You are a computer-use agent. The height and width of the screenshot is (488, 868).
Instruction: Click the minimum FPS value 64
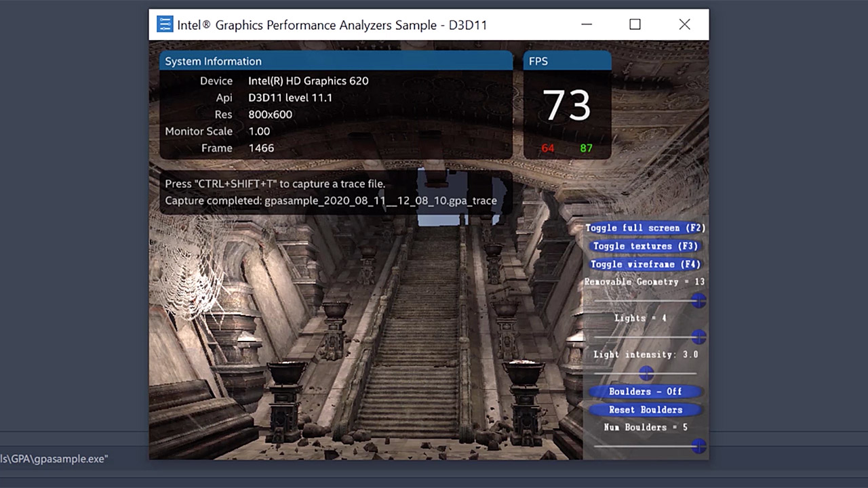tap(547, 148)
